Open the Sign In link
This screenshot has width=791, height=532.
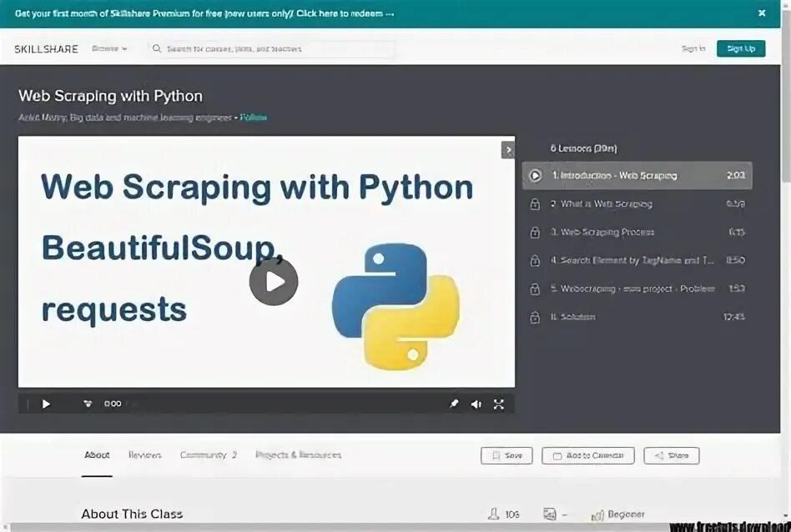point(693,48)
